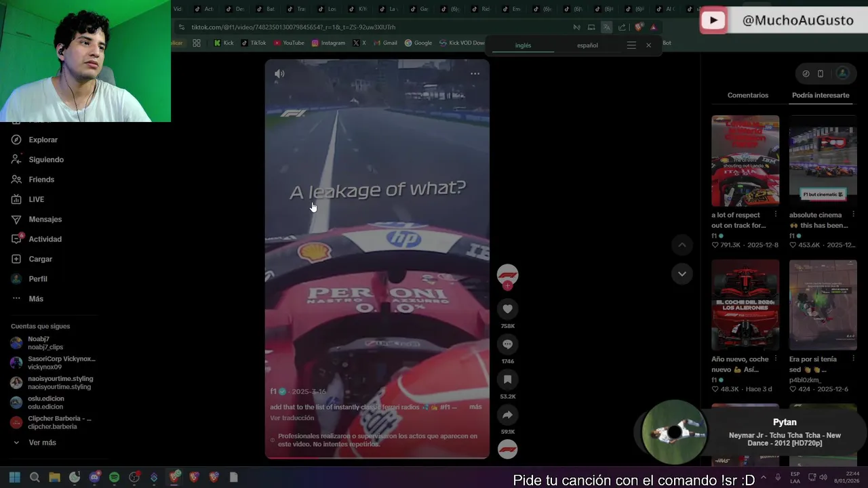Open Discord from the taskbar
The height and width of the screenshot is (488, 868).
tap(94, 477)
